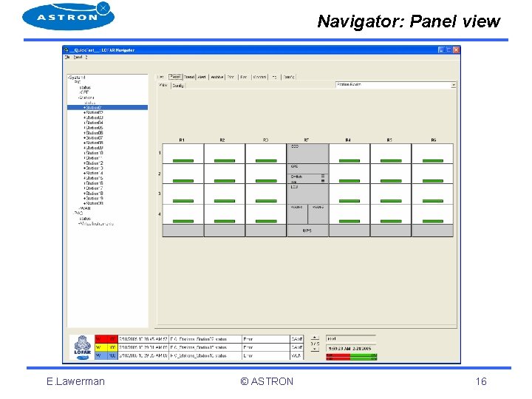Click the red alert severity cell
The image size is (532, 399).
(106, 339)
